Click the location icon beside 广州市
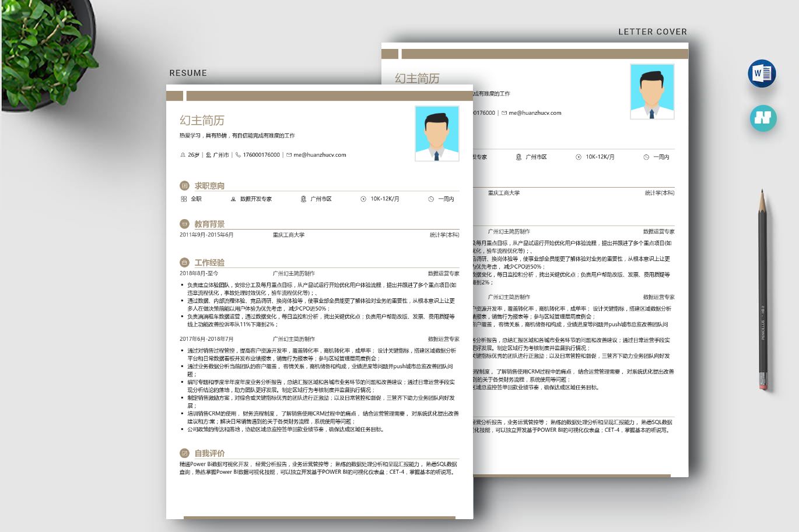The image size is (799, 532). 208,155
